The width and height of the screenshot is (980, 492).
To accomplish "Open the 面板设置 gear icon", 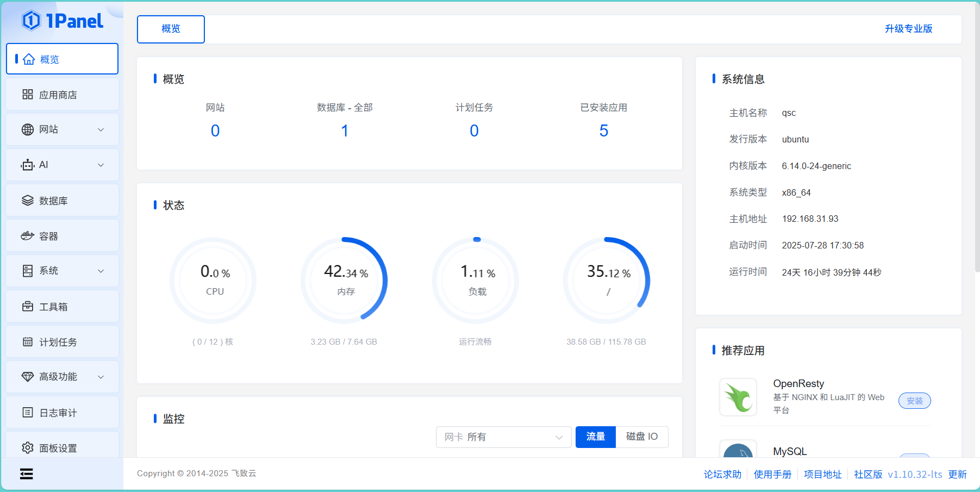I will pyautogui.click(x=28, y=448).
